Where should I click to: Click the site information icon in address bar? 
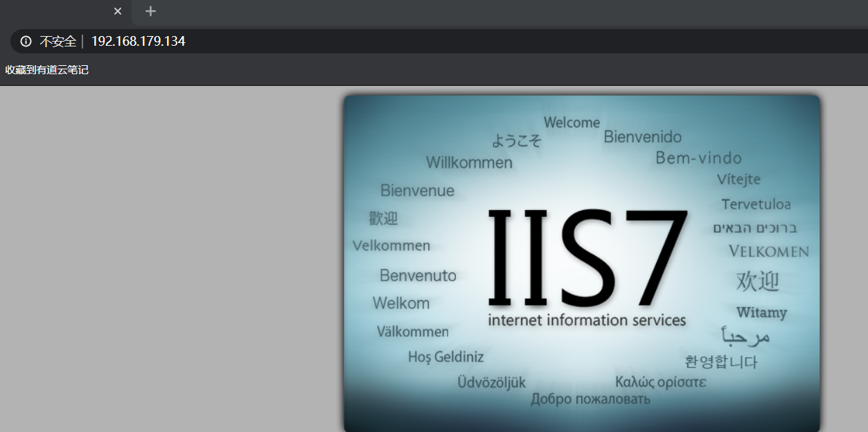26,42
